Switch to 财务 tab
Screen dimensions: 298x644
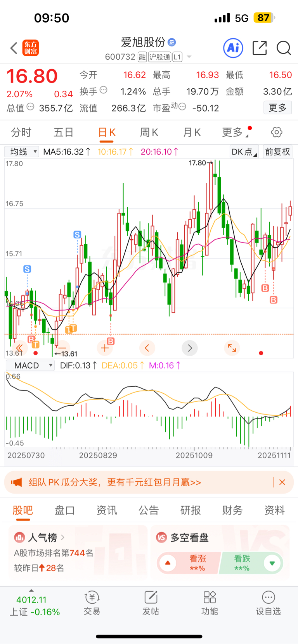pyautogui.click(x=232, y=510)
